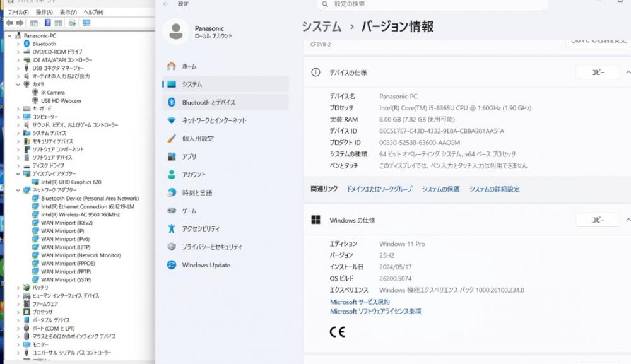This screenshot has width=631, height=364.
Task: Select システム in Settings sidebar
Action: [x=226, y=85]
